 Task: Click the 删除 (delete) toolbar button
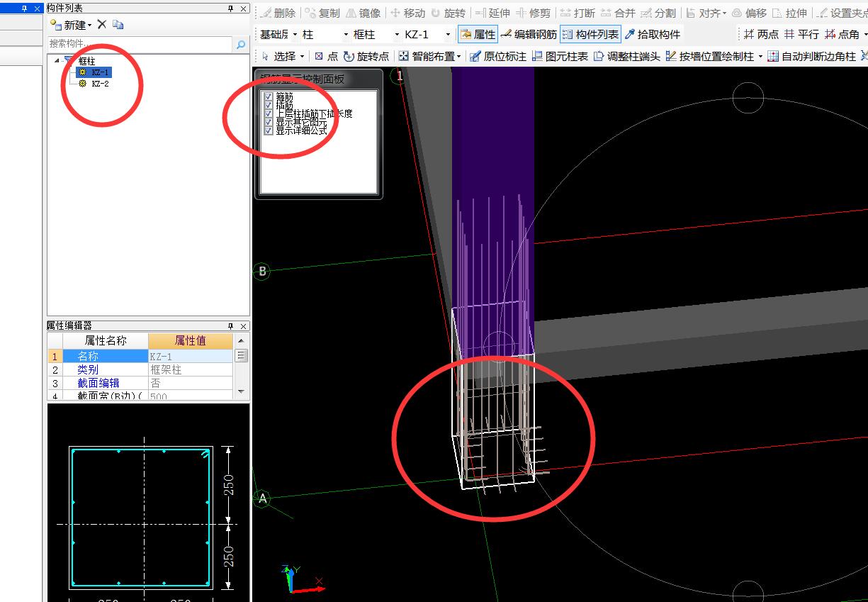click(278, 13)
